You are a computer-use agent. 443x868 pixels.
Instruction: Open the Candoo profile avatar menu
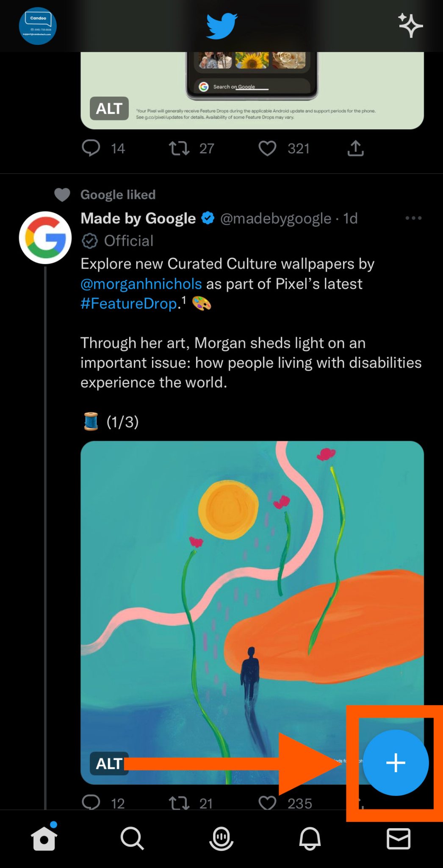click(38, 26)
